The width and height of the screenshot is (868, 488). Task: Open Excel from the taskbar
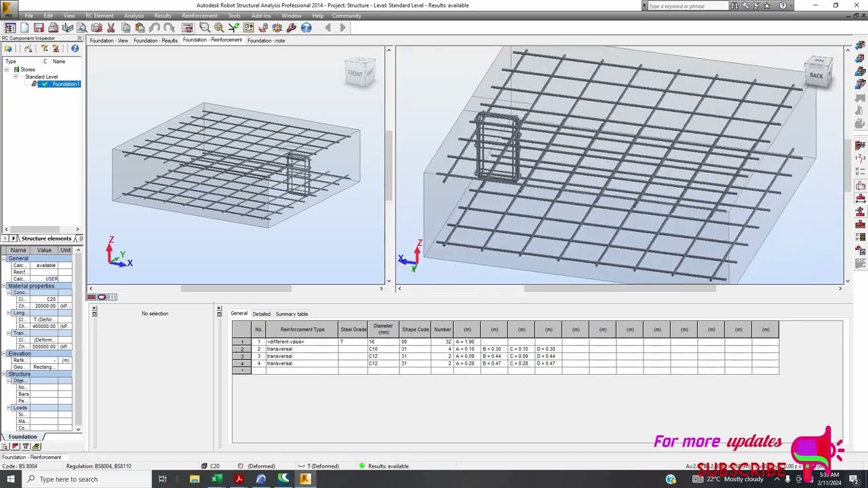[216, 479]
